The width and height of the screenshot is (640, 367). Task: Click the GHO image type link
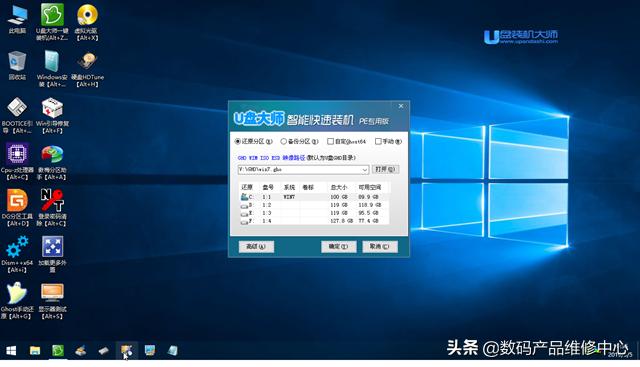click(242, 158)
